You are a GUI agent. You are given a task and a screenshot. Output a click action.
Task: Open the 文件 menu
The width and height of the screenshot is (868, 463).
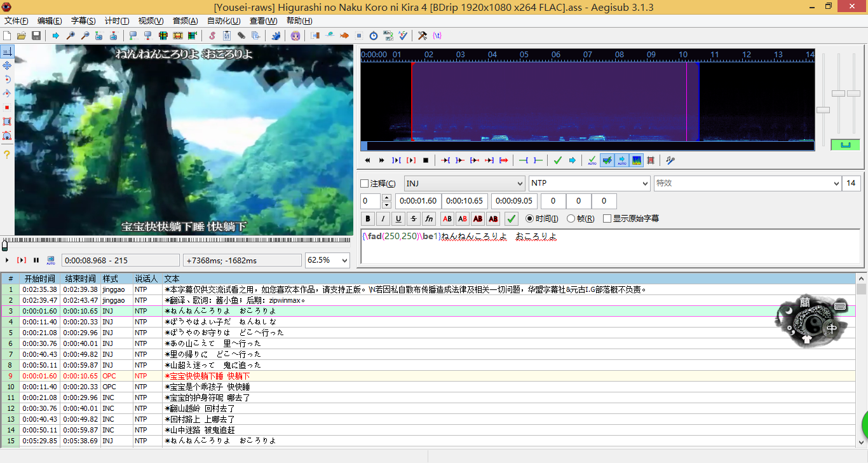tap(16, 21)
